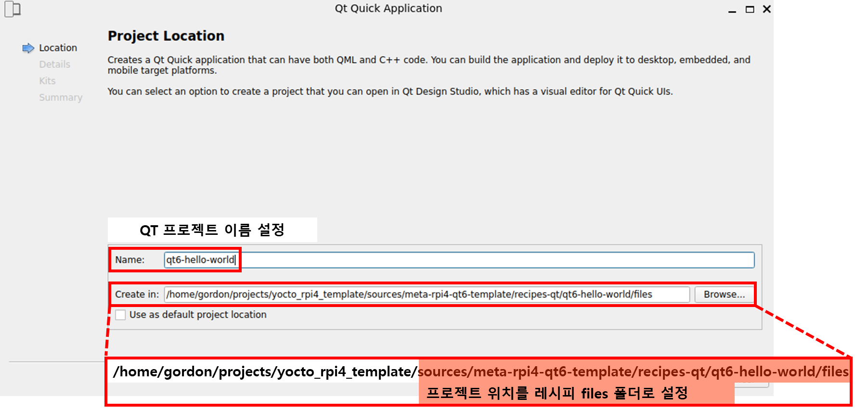Select the Details wizard step
Screen dimensions: 868x410
(54, 64)
